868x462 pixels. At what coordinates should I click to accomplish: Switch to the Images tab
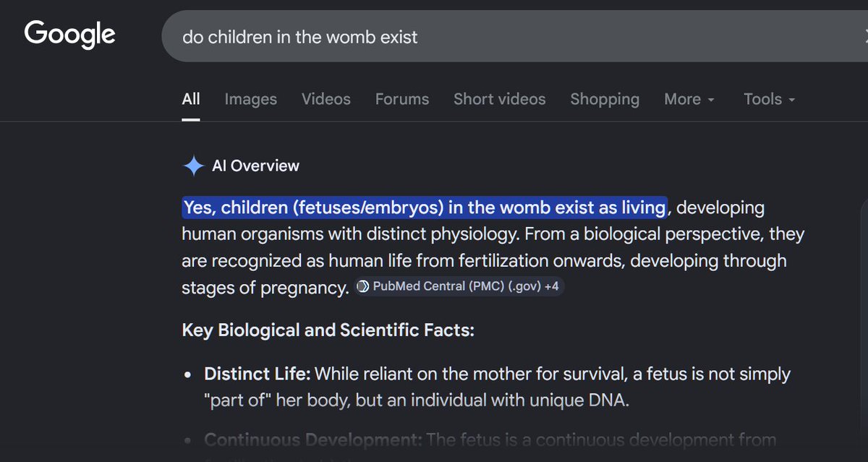[x=250, y=99]
